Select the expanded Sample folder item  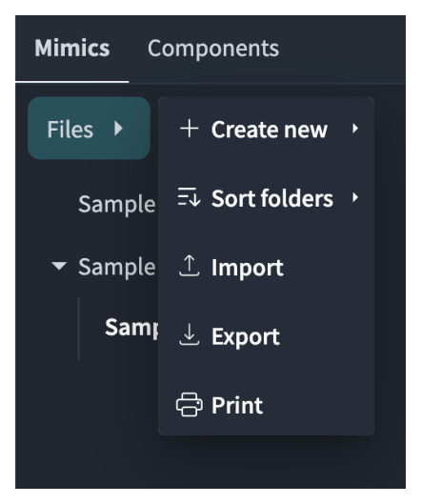(117, 267)
